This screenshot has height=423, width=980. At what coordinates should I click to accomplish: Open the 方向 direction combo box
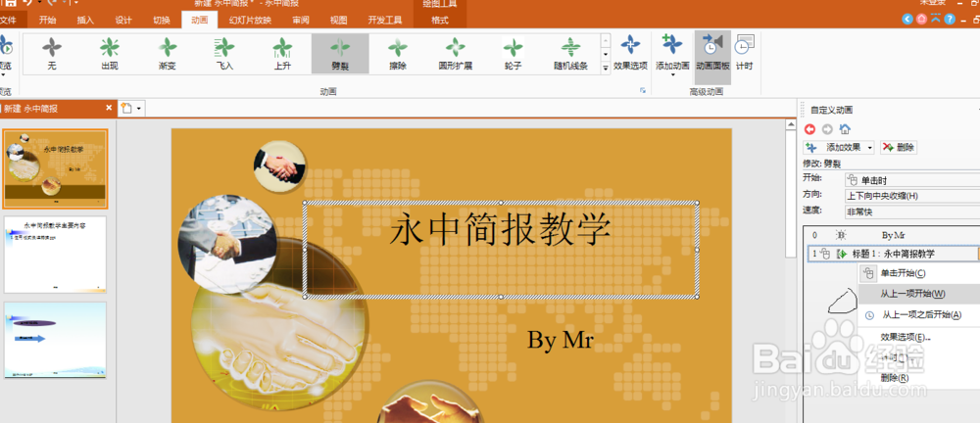911,196
